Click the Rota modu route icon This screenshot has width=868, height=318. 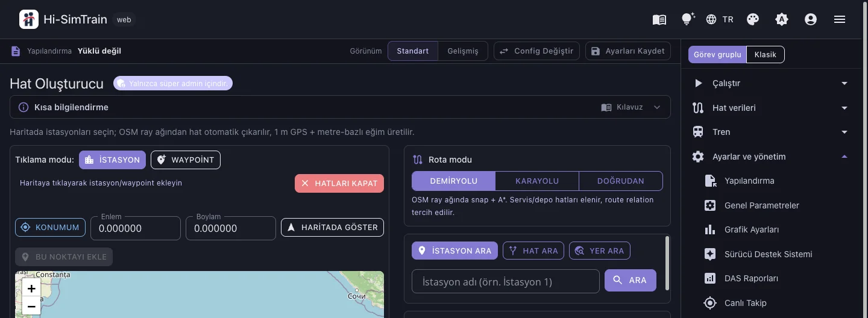tap(418, 160)
